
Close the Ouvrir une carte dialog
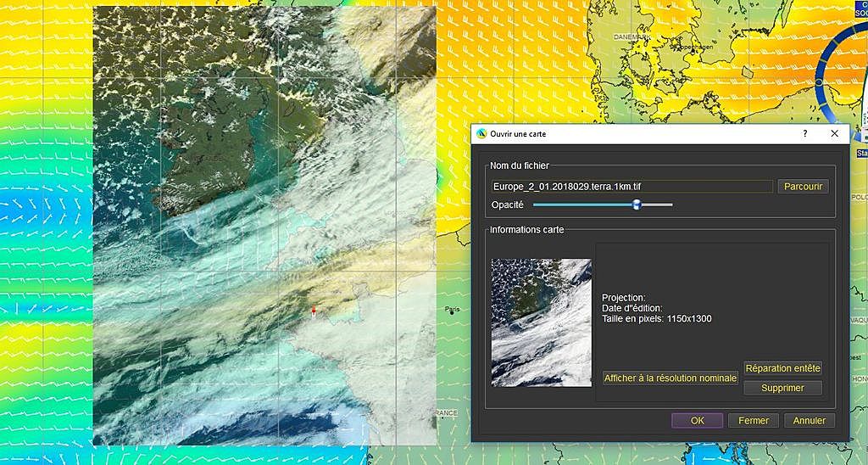tap(835, 133)
